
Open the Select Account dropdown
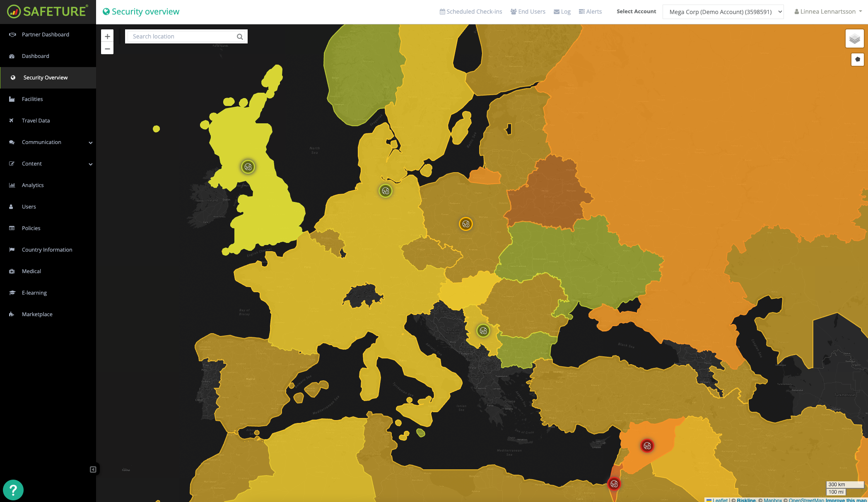click(x=723, y=12)
